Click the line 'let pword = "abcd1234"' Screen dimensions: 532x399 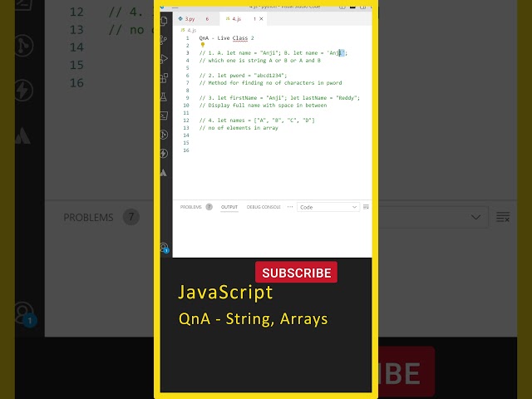[x=243, y=76]
